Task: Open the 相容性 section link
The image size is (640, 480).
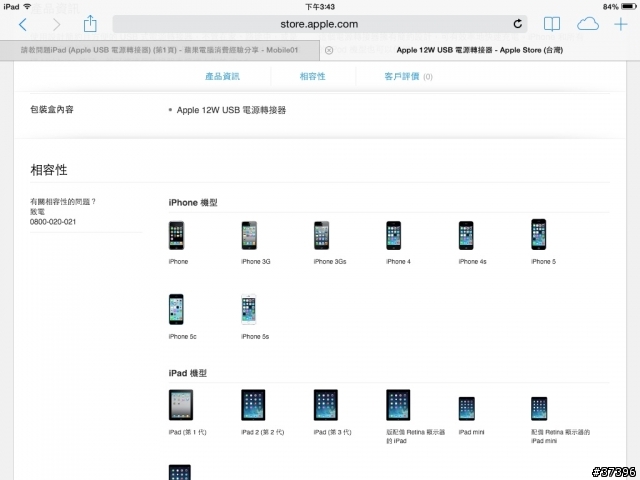Action: point(313,76)
